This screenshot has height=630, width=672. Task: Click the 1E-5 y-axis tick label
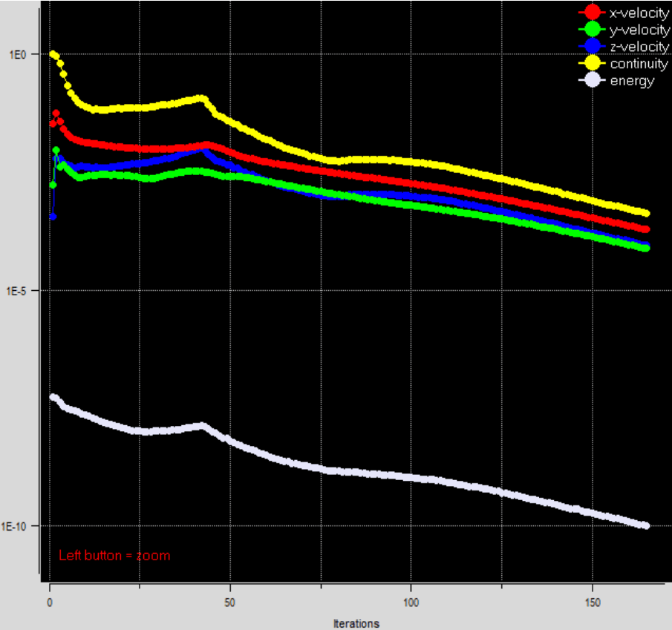click(x=15, y=290)
